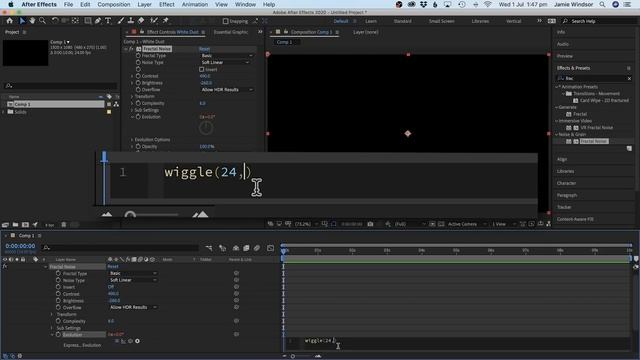Select the Type text tool
This screenshot has height=360, width=640.
pyautogui.click(x=108, y=20)
